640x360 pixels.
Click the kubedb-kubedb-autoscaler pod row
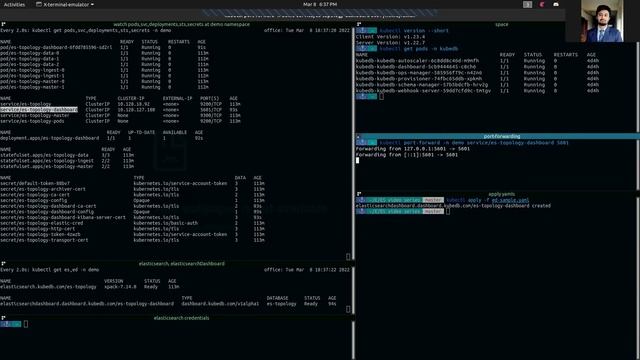[x=478, y=61]
